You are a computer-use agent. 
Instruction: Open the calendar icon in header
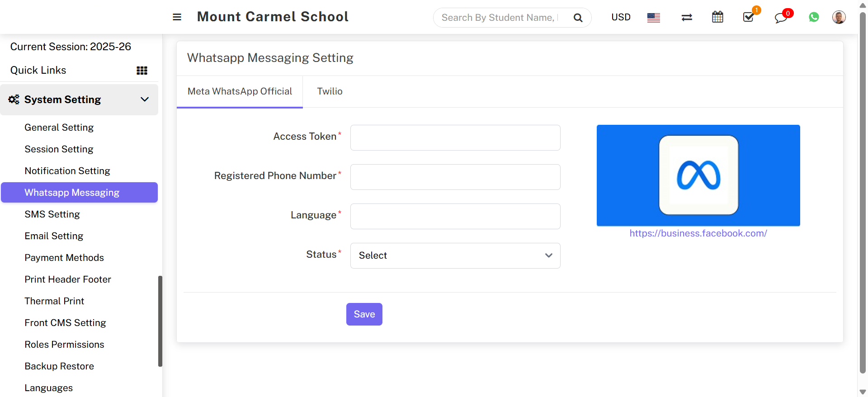pyautogui.click(x=717, y=18)
